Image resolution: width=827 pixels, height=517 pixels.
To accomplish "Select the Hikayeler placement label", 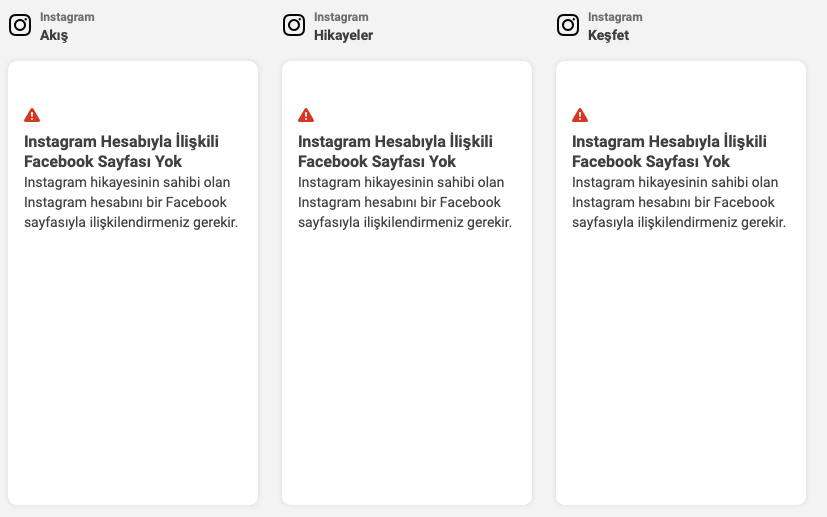I will point(343,35).
